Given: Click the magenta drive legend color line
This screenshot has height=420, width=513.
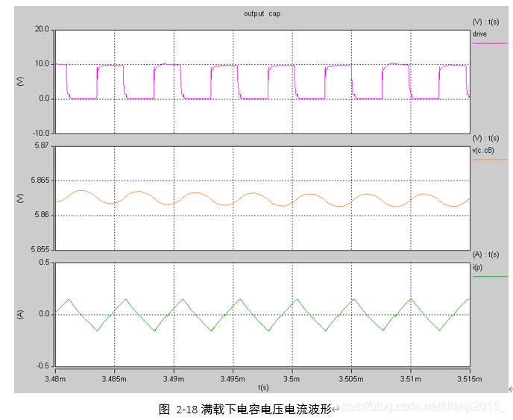Looking at the screenshot, I should click(x=490, y=43).
